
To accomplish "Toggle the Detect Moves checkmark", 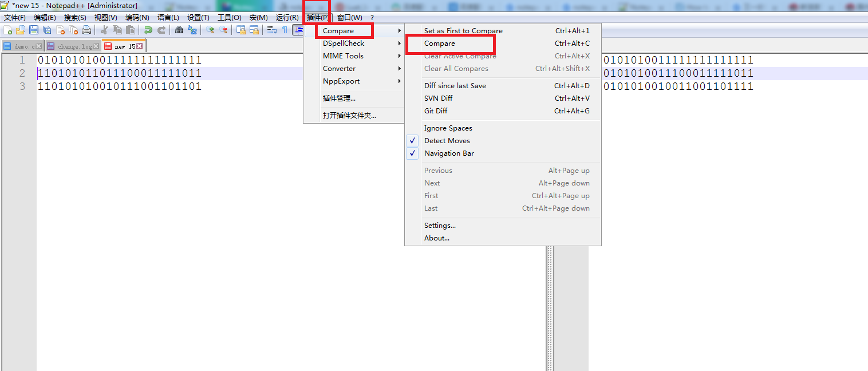I will 413,141.
